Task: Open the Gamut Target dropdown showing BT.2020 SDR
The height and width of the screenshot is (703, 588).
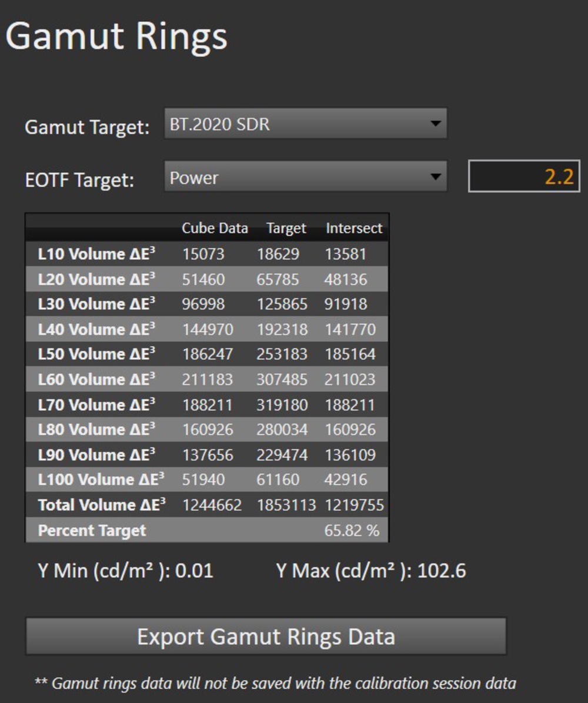Action: (297, 124)
